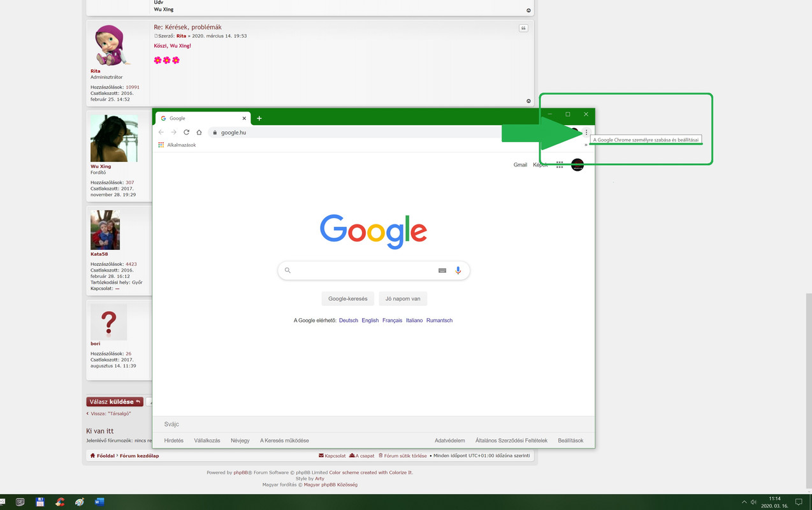Image resolution: width=812 pixels, height=510 pixels.
Task: Open a new Chrome tab
Action: [x=259, y=118]
